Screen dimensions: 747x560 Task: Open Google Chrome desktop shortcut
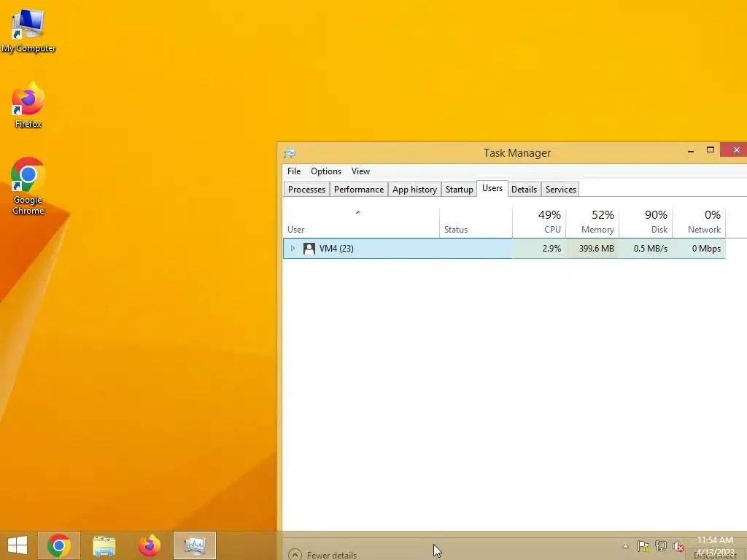tap(28, 186)
